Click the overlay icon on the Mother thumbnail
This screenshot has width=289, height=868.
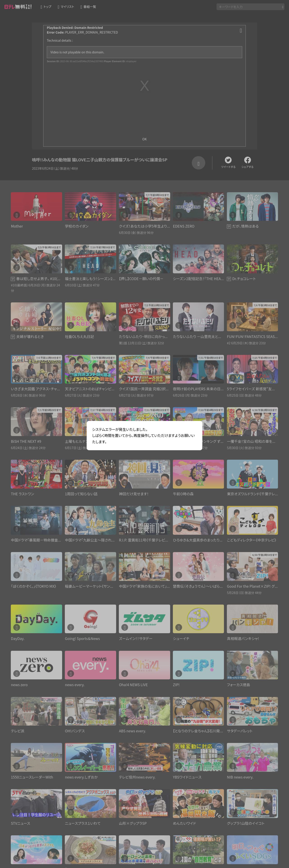16,215
